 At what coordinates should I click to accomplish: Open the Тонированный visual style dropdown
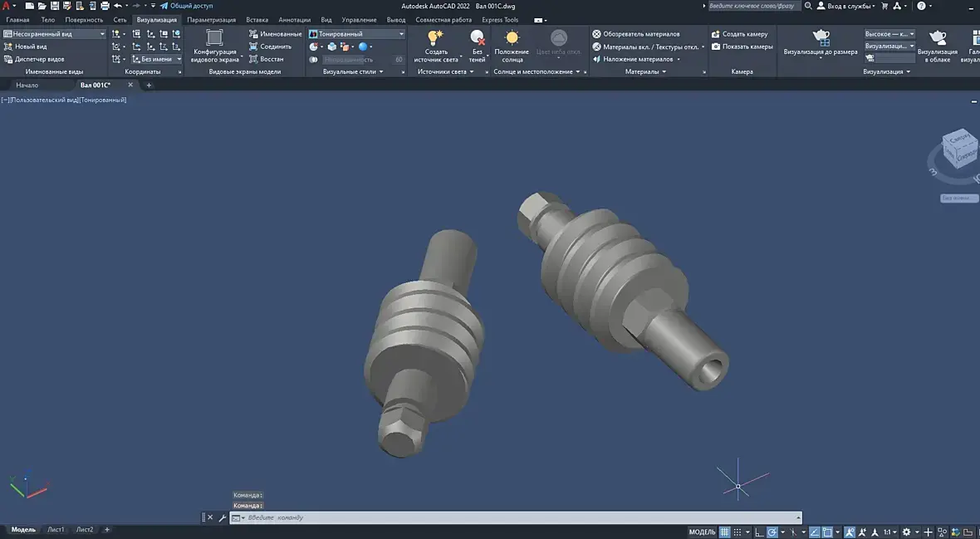click(401, 34)
